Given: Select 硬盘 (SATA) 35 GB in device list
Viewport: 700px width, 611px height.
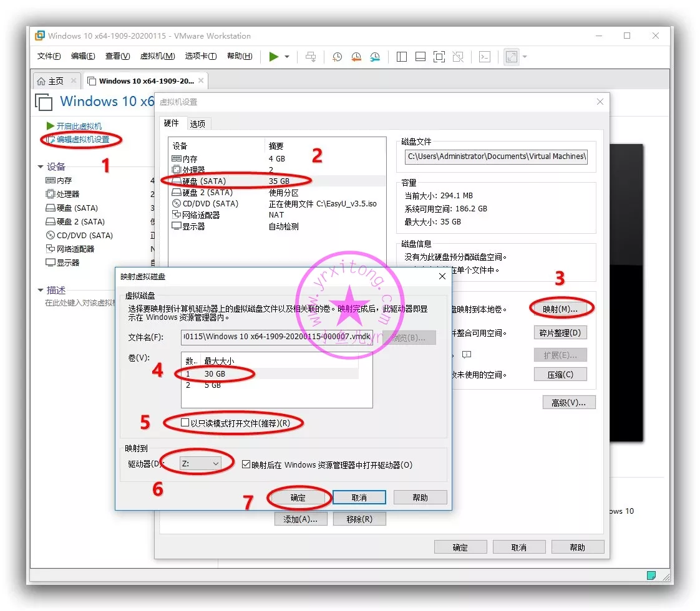Looking at the screenshot, I should tap(207, 181).
